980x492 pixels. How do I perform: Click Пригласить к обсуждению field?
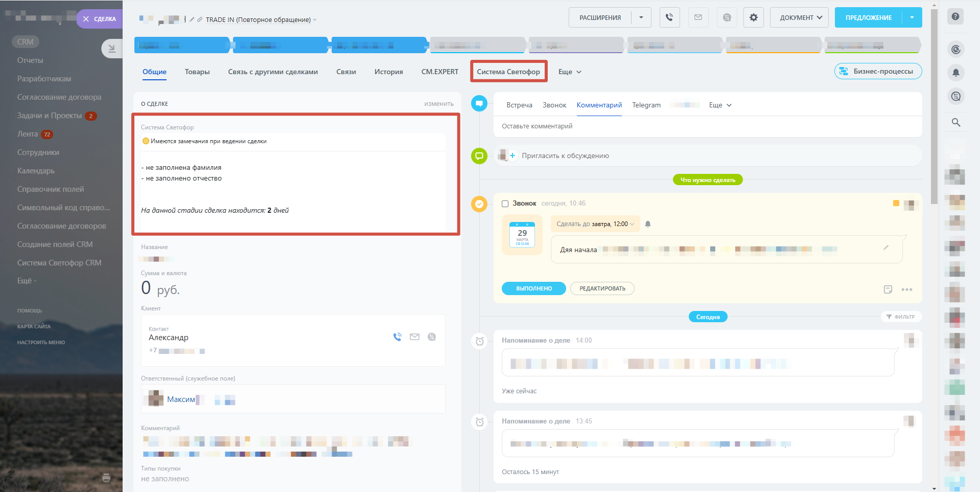coord(708,155)
